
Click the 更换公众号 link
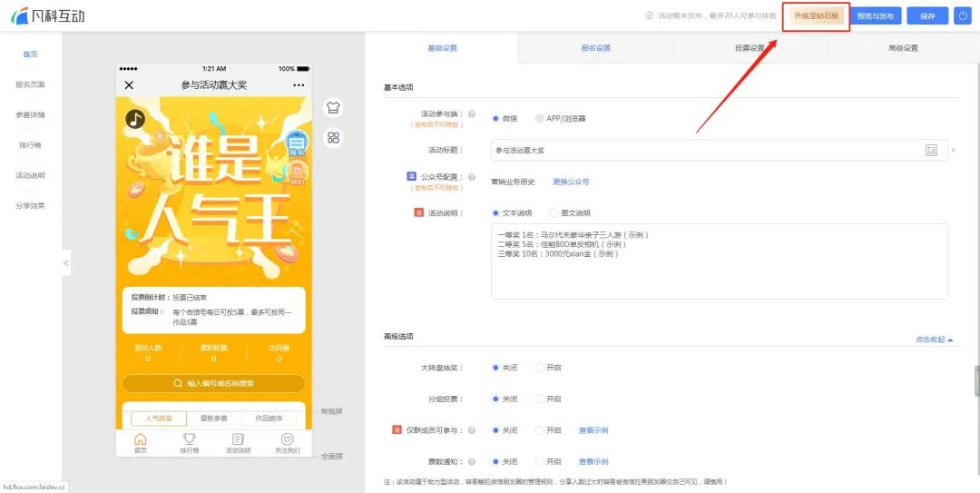[x=571, y=182]
